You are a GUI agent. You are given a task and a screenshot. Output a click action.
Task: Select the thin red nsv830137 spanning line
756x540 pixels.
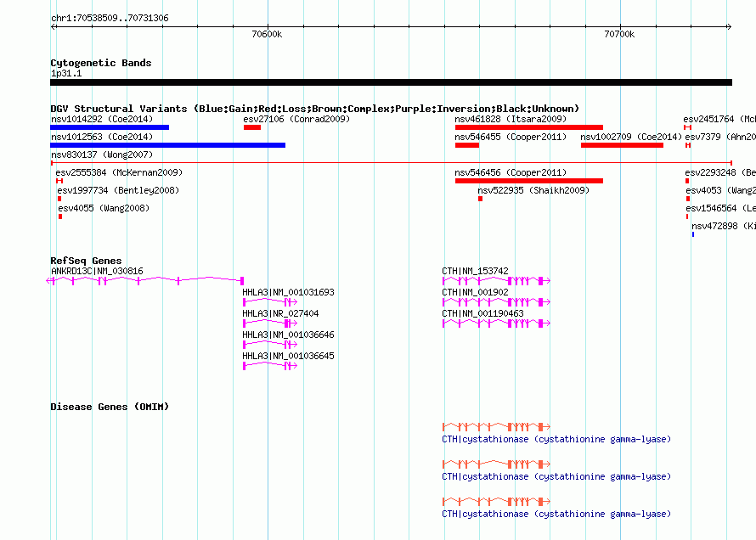click(391, 163)
